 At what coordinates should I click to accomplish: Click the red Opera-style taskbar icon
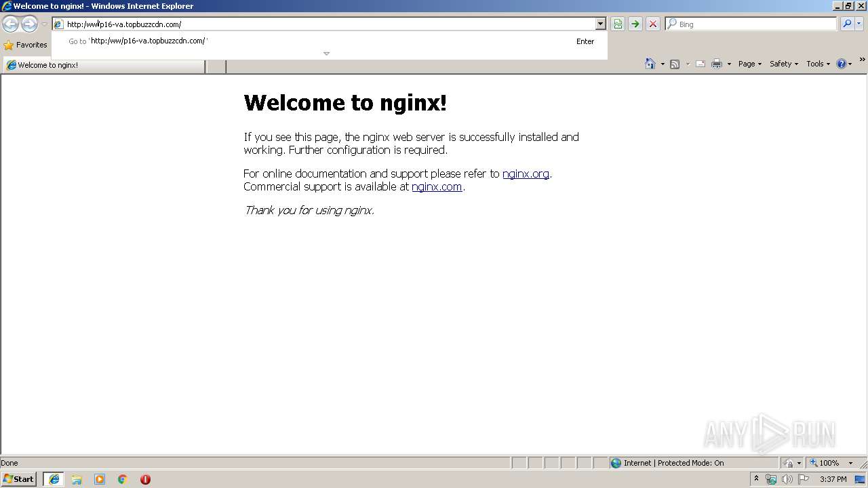pyautogui.click(x=145, y=479)
